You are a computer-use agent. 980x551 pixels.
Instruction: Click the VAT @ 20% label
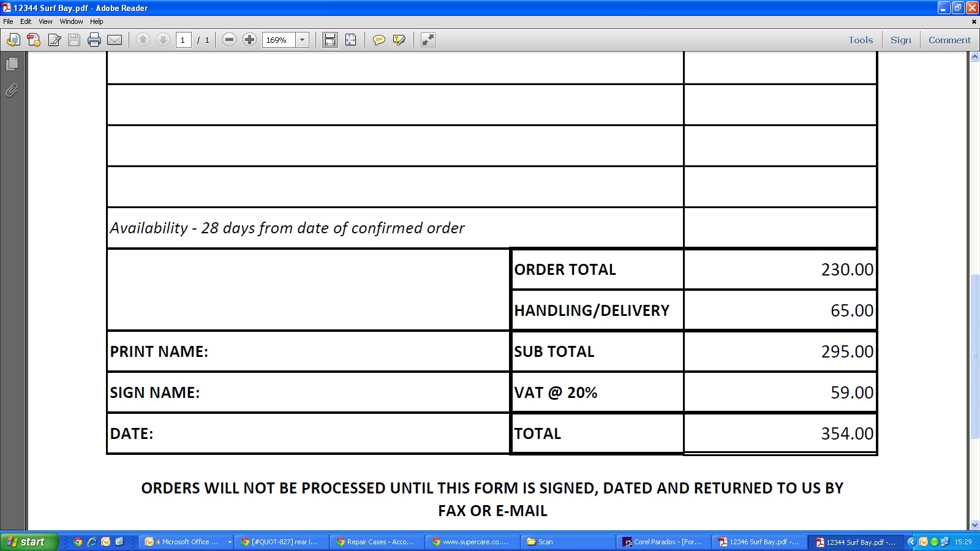point(556,392)
